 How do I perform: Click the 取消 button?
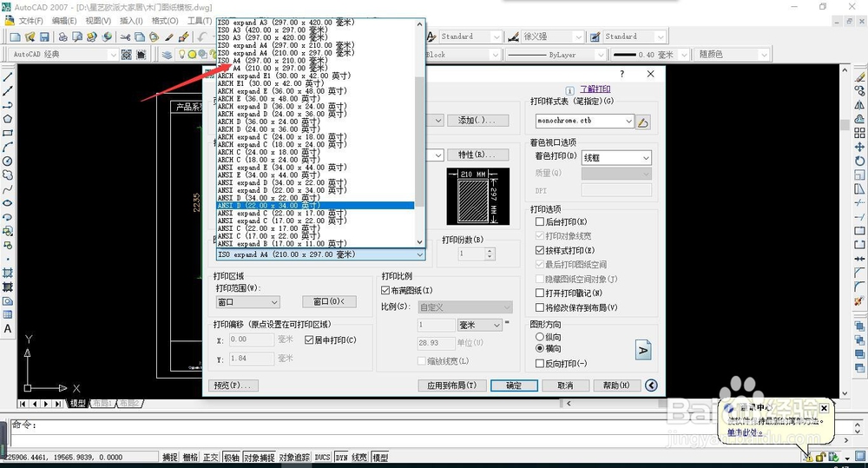point(565,386)
